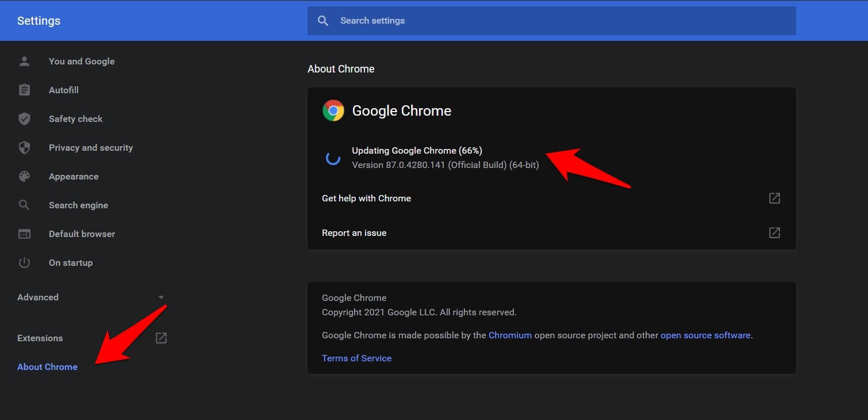Click the Safety check shield icon
This screenshot has height=420, width=868.
tap(24, 119)
